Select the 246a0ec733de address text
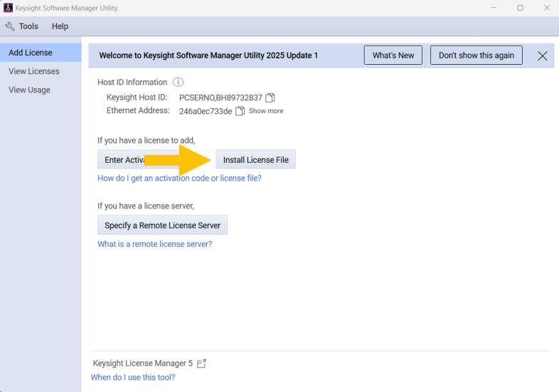 pos(206,111)
